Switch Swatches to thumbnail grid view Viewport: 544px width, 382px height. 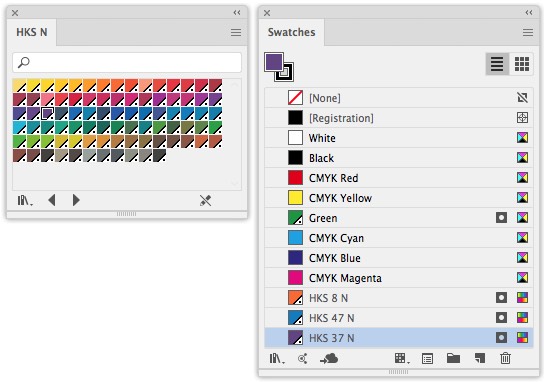(521, 64)
